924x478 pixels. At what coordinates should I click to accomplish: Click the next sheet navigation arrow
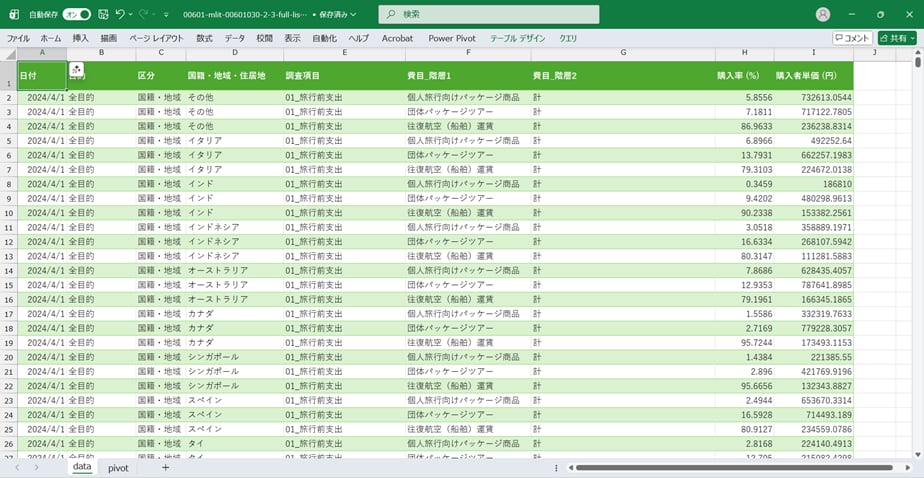coord(37,467)
